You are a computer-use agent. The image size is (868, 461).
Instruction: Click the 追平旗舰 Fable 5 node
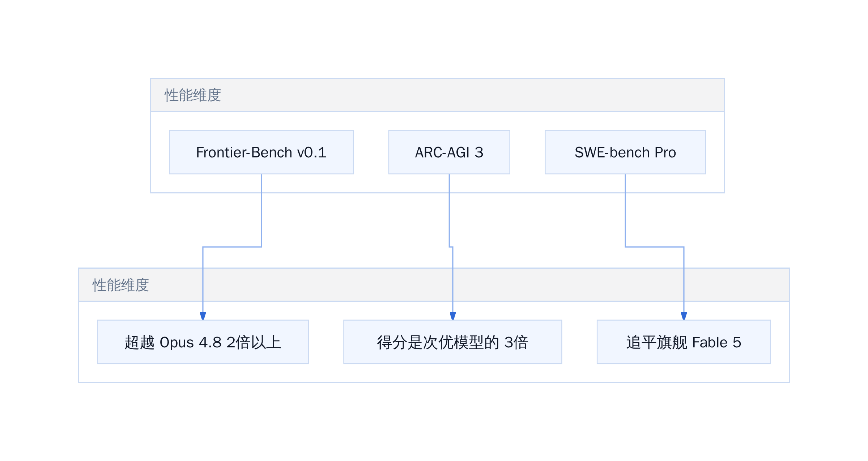[684, 342]
